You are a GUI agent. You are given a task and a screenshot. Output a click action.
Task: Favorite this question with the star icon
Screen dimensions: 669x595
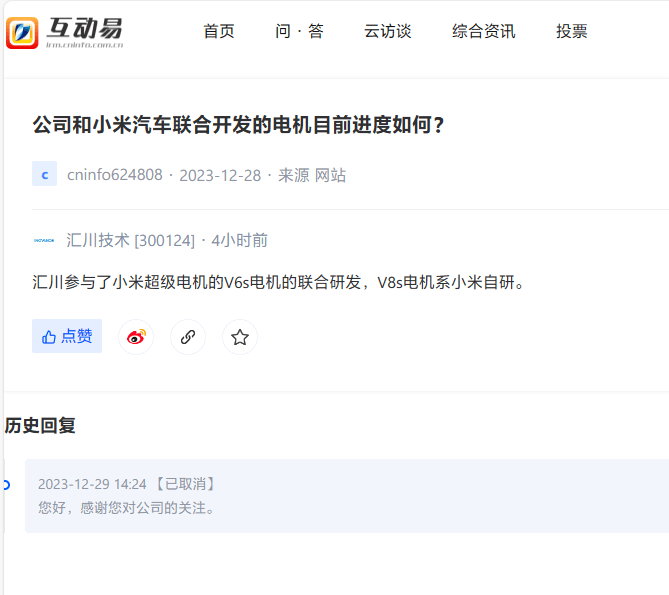click(x=240, y=337)
